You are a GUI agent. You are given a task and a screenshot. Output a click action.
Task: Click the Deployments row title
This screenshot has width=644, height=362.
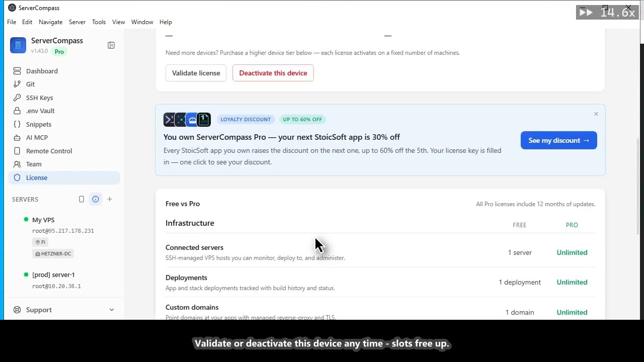coord(186,278)
